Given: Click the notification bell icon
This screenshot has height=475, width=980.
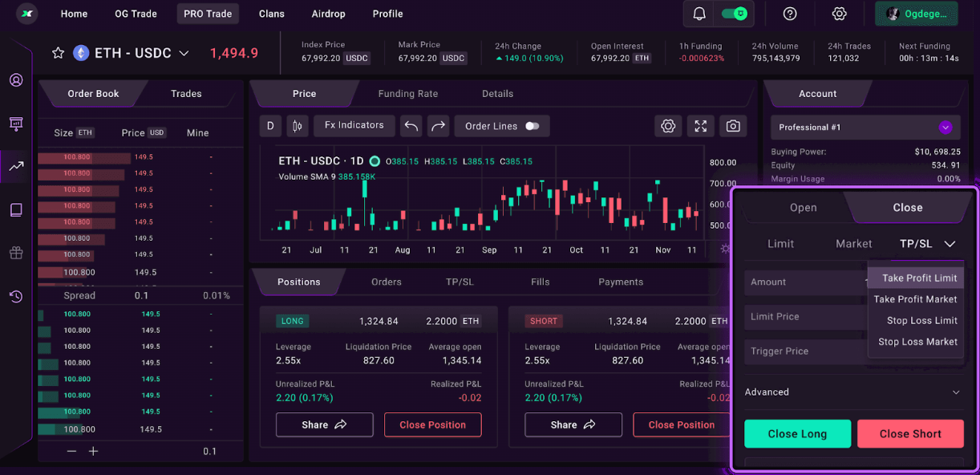Looking at the screenshot, I should pyautogui.click(x=699, y=14).
